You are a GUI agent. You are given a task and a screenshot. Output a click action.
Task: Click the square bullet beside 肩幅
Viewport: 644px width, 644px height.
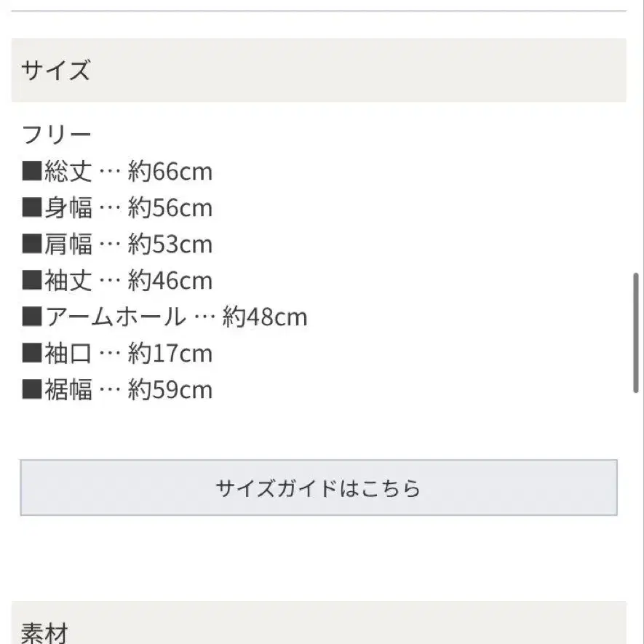click(x=31, y=245)
